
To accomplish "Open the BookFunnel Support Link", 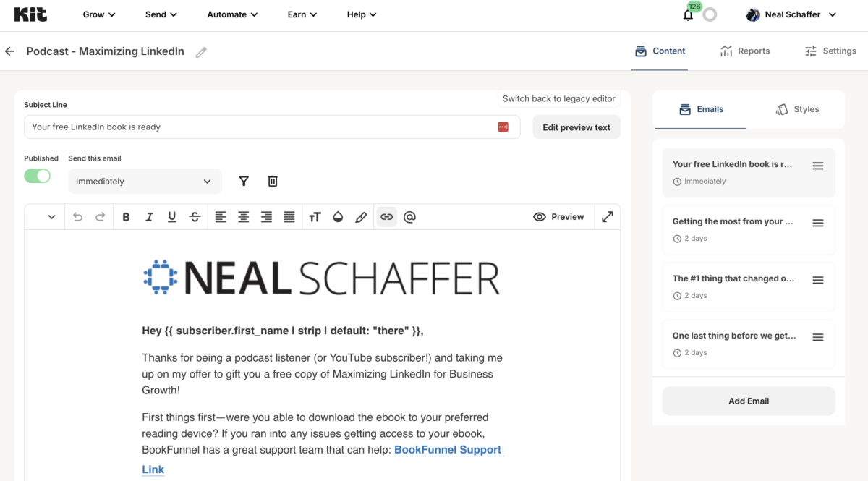I will coord(448,450).
